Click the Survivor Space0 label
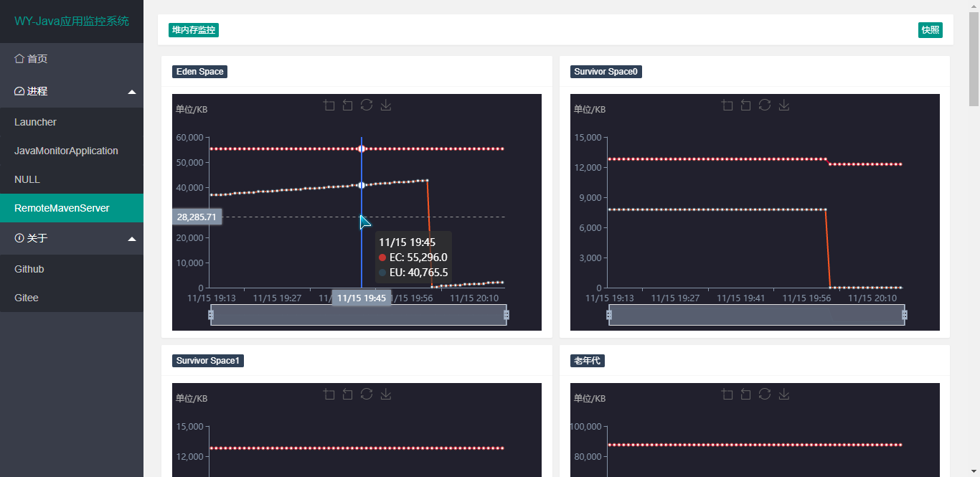Image resolution: width=980 pixels, height=477 pixels. click(x=606, y=72)
